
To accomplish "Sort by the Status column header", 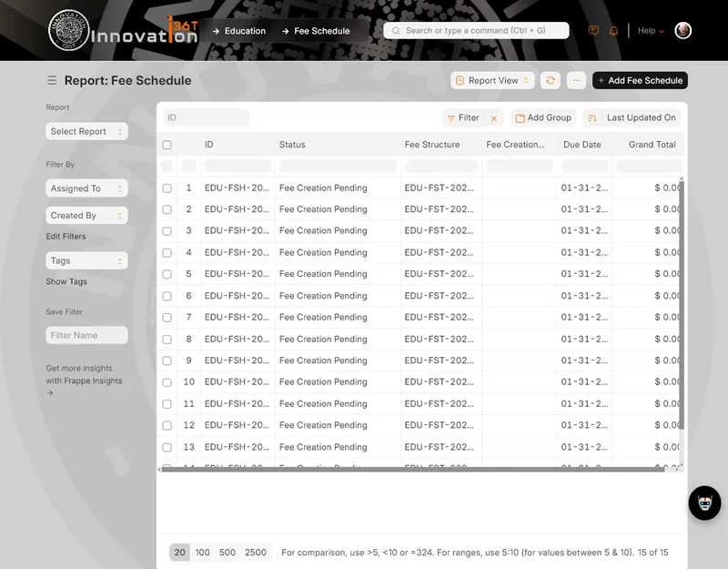I will (x=292, y=145).
